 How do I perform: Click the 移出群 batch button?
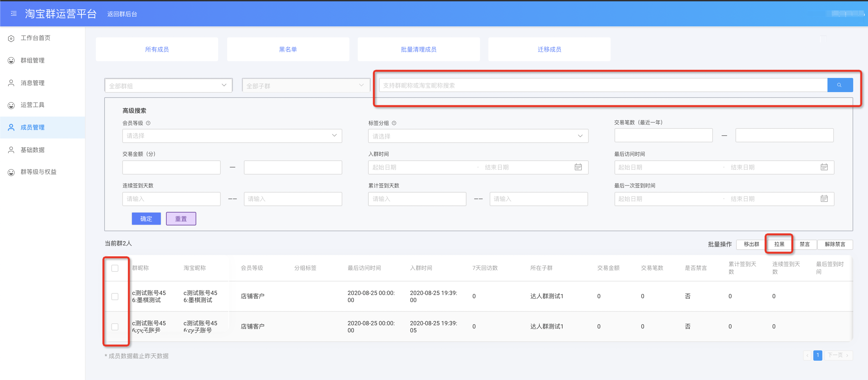pyautogui.click(x=752, y=244)
